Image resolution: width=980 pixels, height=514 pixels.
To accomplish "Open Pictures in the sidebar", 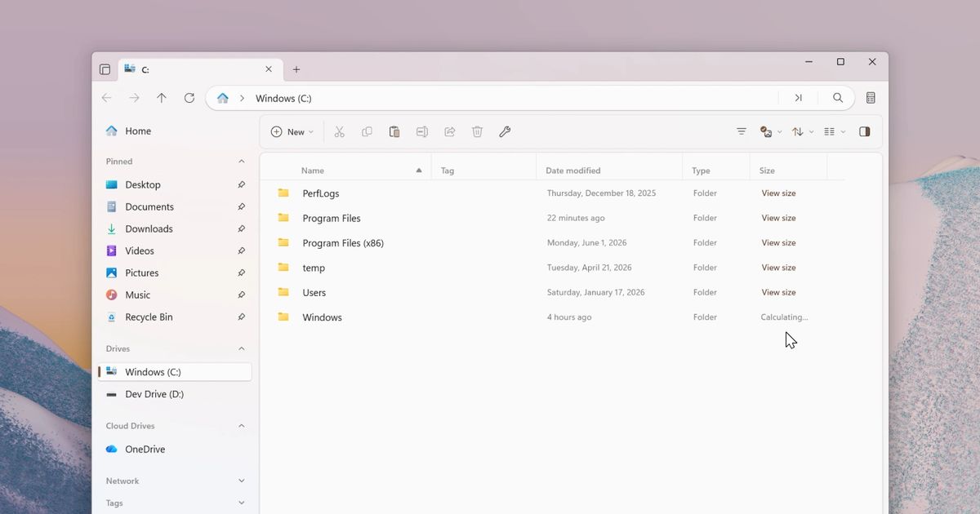I will 175,273.
